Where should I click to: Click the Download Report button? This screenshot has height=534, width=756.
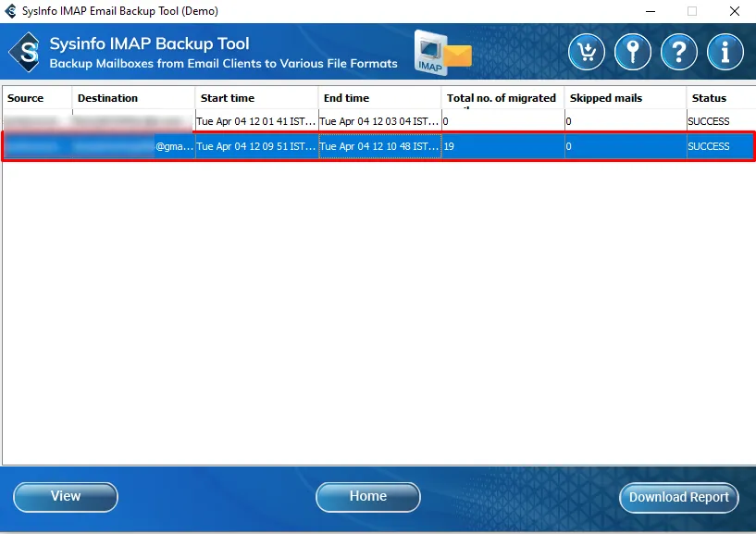click(x=678, y=497)
